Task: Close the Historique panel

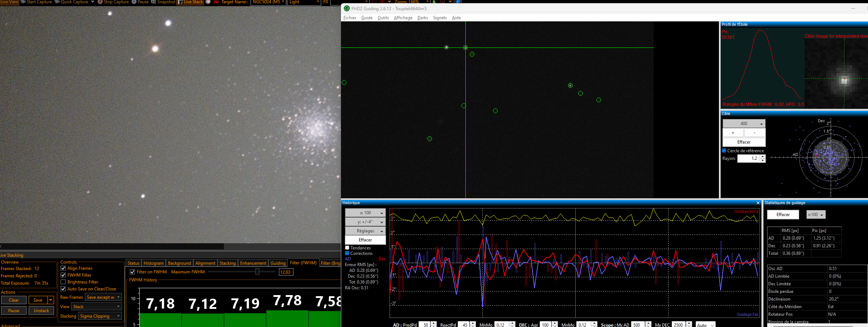Action: coord(758,203)
